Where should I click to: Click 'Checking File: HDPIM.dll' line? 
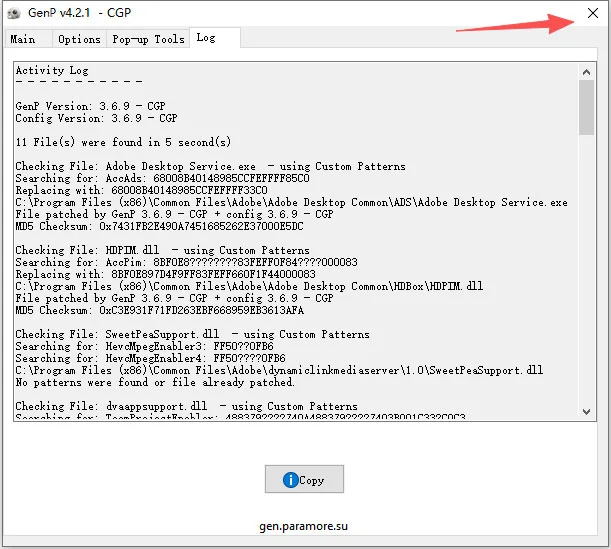pos(162,250)
